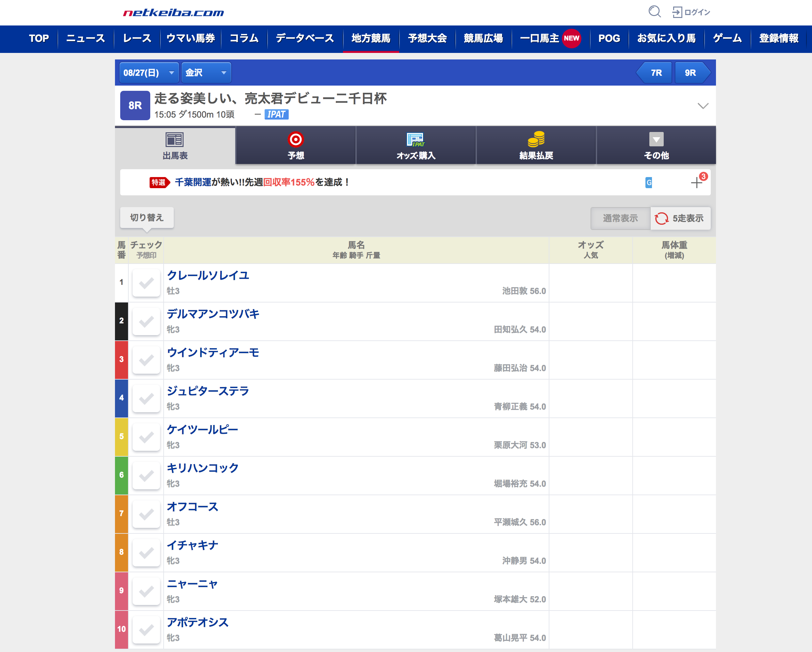The image size is (812, 652).
Task: Open horse page ジュピターステラ
Action: [208, 391]
